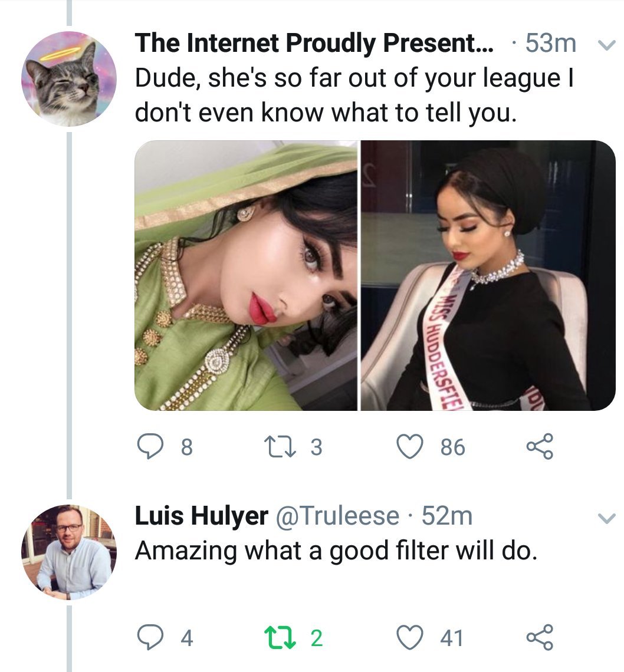624x672 pixels.
Task: Open the 52m timestamp on the reply
Action: [447, 516]
